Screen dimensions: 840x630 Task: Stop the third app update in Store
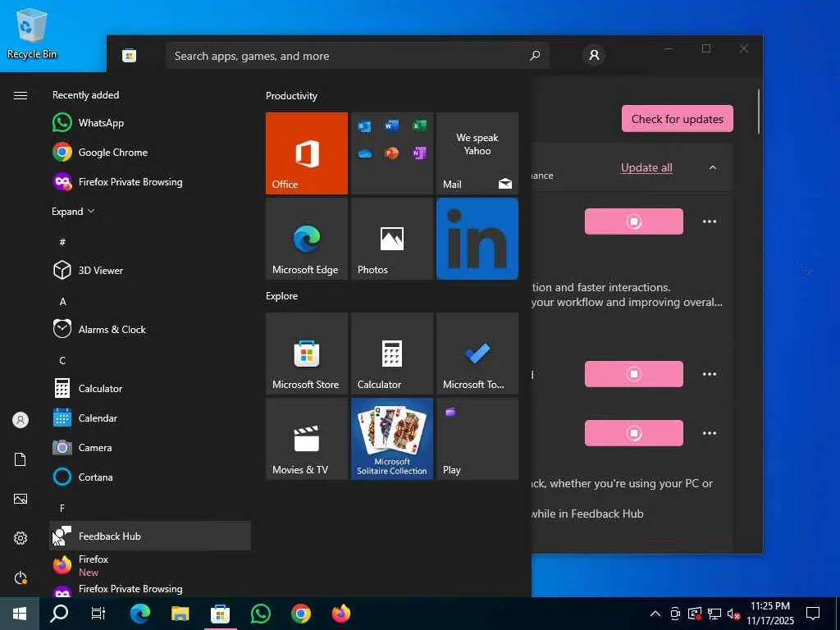click(x=634, y=433)
